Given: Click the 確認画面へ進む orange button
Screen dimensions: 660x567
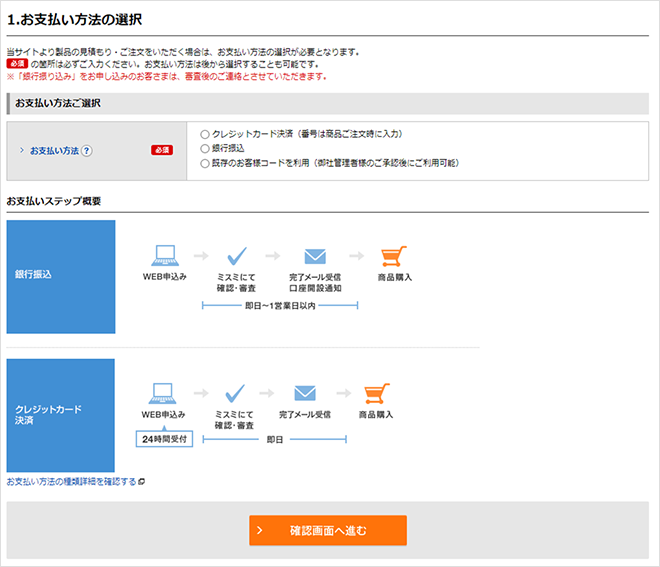Looking at the screenshot, I should (x=328, y=530).
